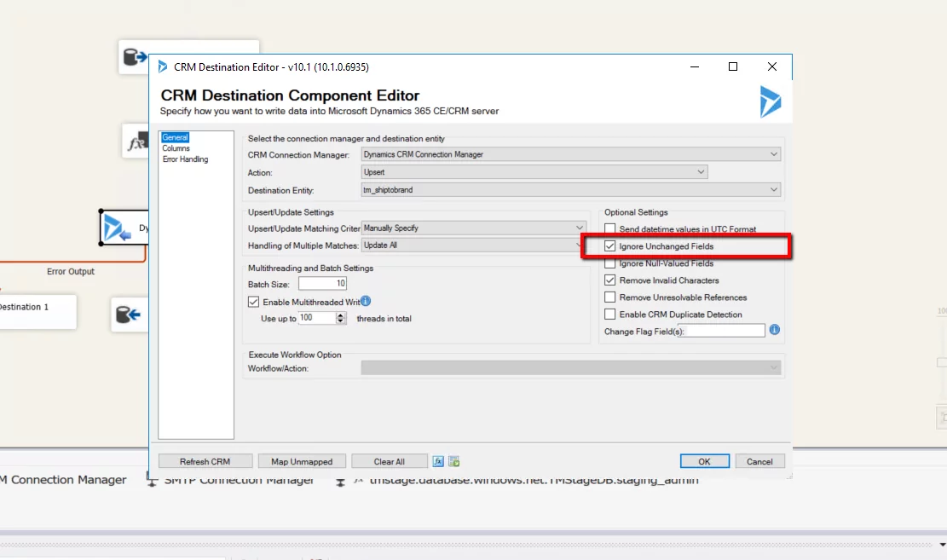Image resolution: width=947 pixels, height=560 pixels.
Task: Click Map Unmapped button
Action: pyautogui.click(x=302, y=461)
